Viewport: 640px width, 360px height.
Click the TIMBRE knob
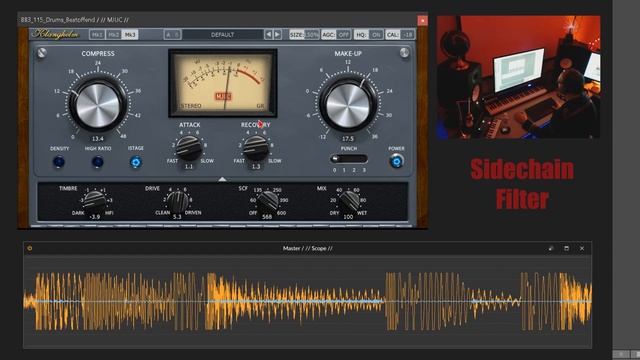tap(95, 201)
